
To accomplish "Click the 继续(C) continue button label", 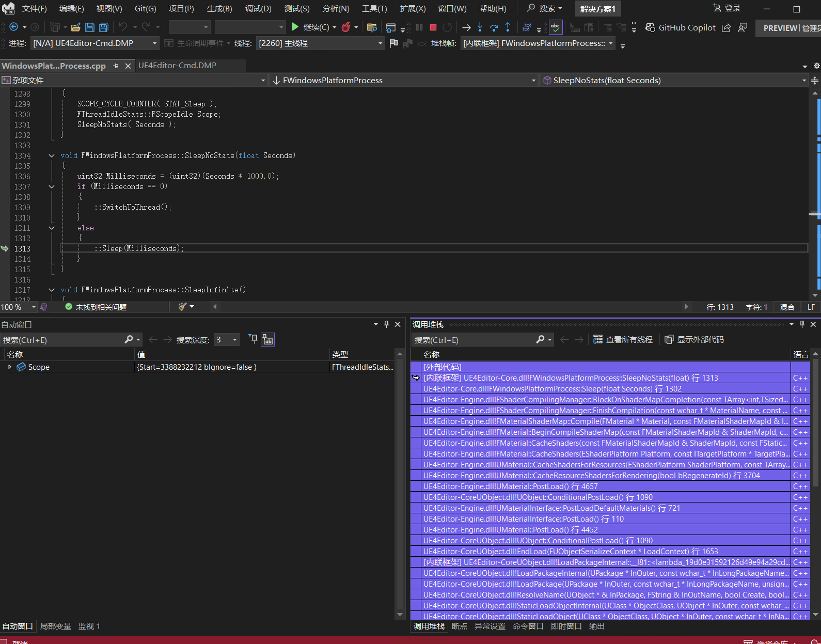I will tap(316, 27).
